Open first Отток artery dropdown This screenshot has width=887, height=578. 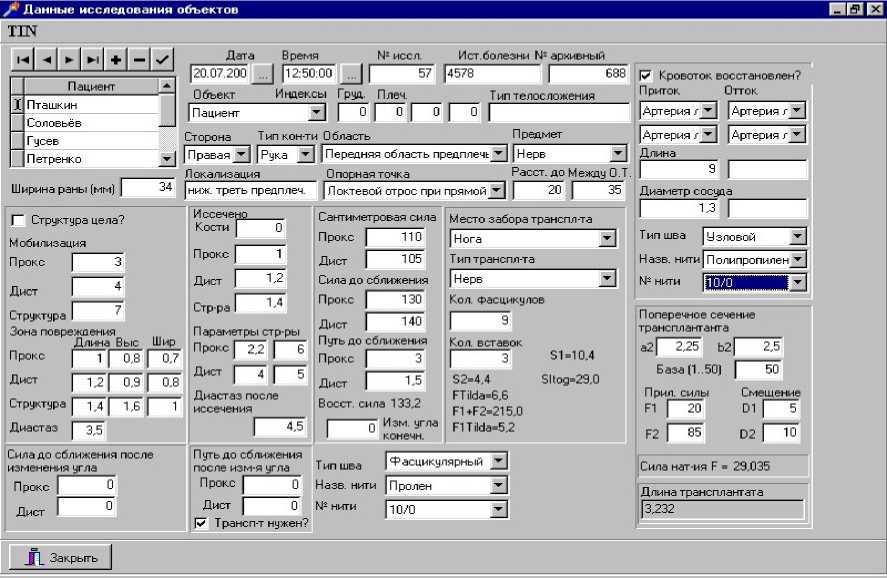click(x=796, y=110)
